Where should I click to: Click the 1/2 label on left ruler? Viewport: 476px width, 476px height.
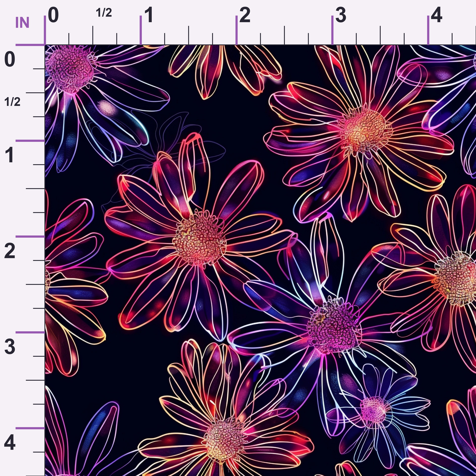[x=12, y=102]
